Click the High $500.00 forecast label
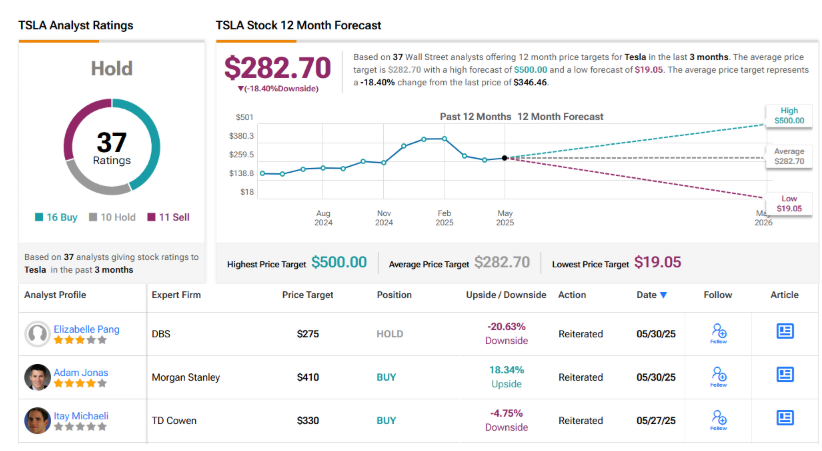 coord(787,116)
